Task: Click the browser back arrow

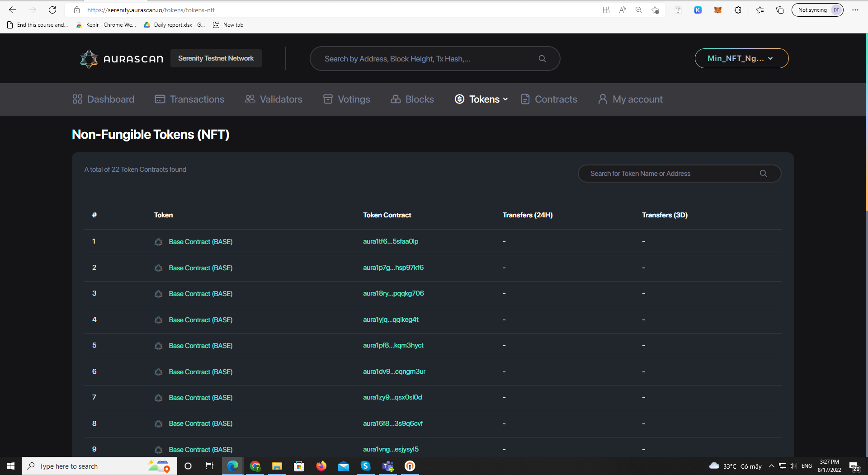Action: [x=13, y=10]
